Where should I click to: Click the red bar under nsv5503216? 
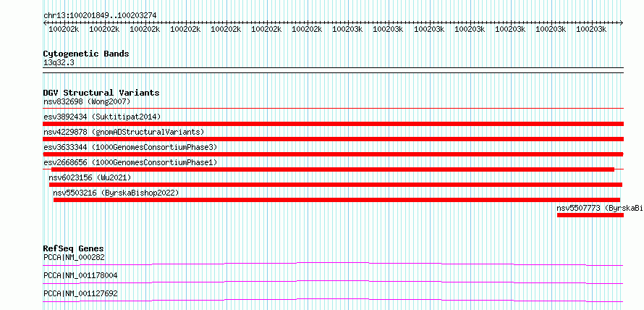336,200
